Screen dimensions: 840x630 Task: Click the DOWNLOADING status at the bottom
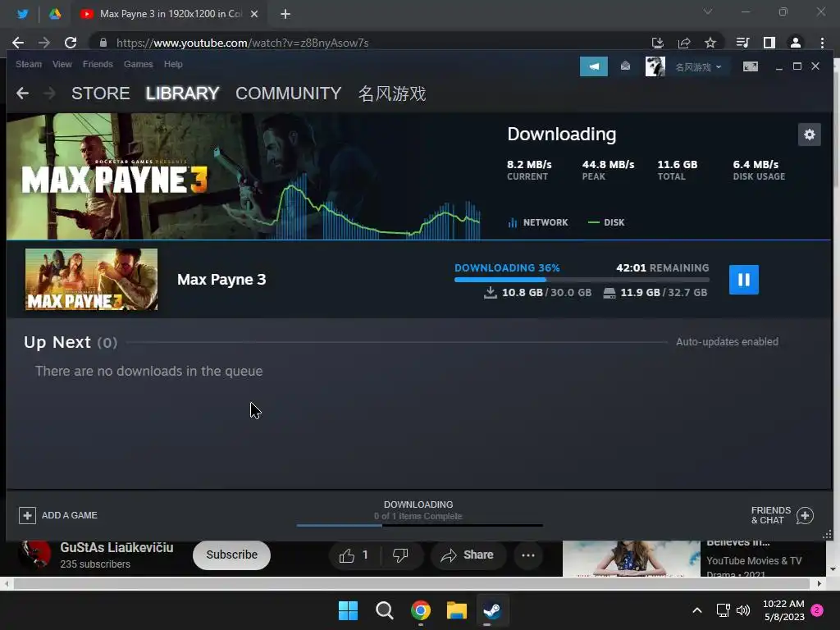(x=418, y=504)
